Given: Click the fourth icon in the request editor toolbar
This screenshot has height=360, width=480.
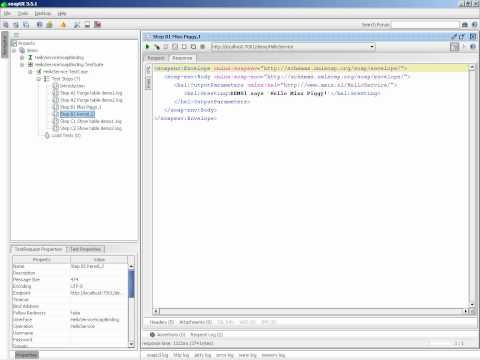Looking at the screenshot, I should point(175,47).
